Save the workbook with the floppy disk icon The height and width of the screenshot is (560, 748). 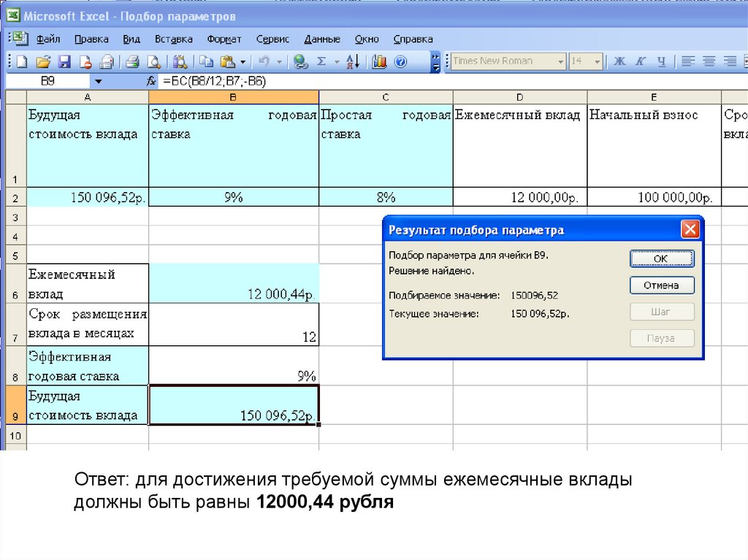point(64,62)
